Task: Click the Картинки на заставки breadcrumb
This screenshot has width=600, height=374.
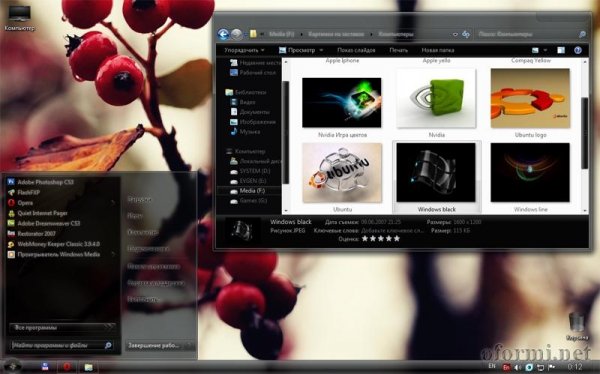Action: pos(336,34)
